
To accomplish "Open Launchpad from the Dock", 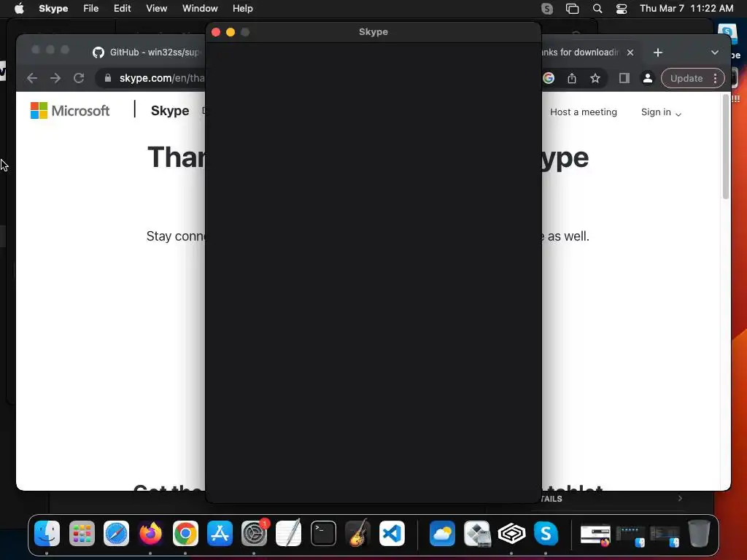I will tap(82, 533).
